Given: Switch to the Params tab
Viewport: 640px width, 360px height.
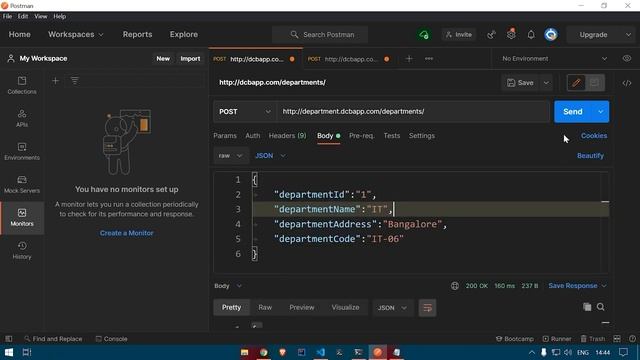Looking at the screenshot, I should (x=225, y=136).
